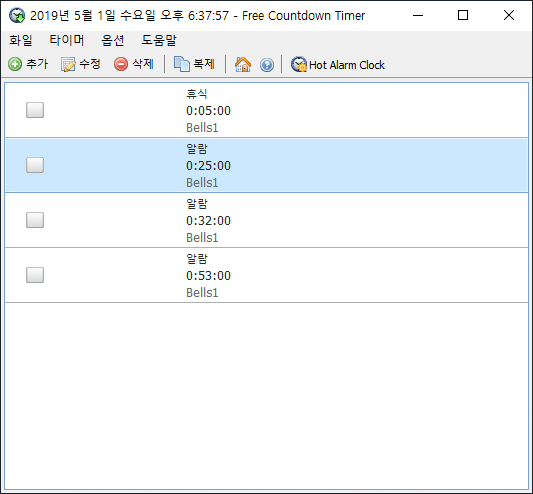Enable the 알람 0:32:00 timer checkbox
This screenshot has width=533, height=494.
pos(35,220)
